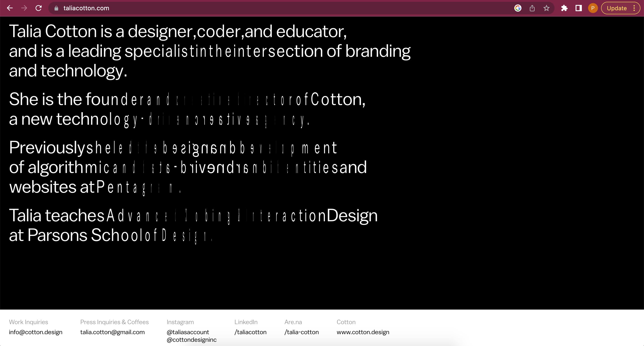Open the @cottondesigninc Instagram link

click(191, 340)
